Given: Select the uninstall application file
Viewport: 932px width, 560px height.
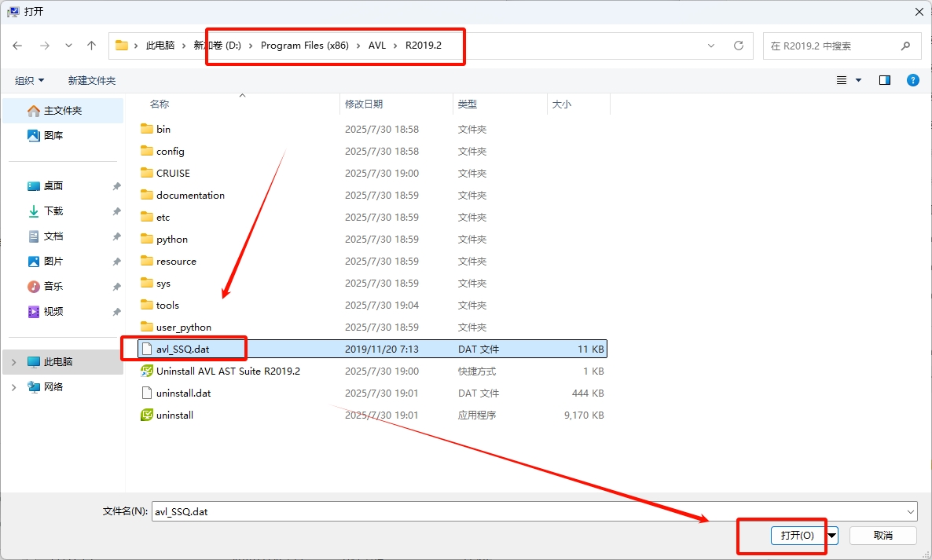Looking at the screenshot, I should [174, 415].
